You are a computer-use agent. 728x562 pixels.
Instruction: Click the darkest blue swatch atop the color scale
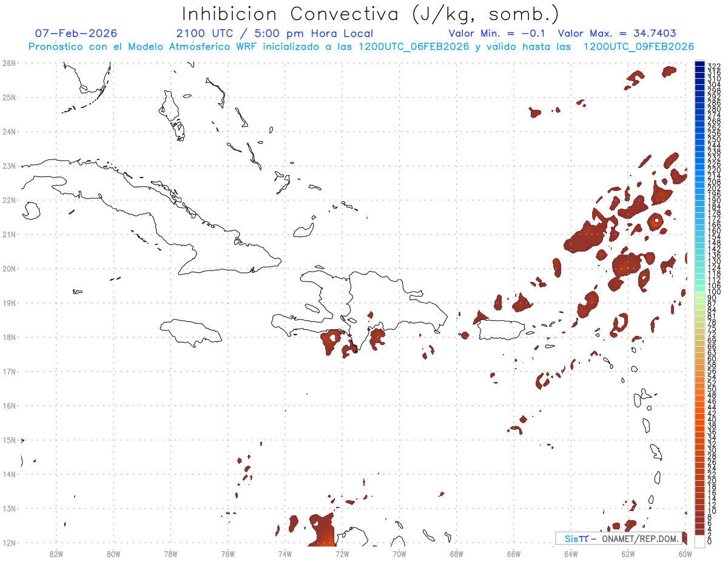pos(699,64)
